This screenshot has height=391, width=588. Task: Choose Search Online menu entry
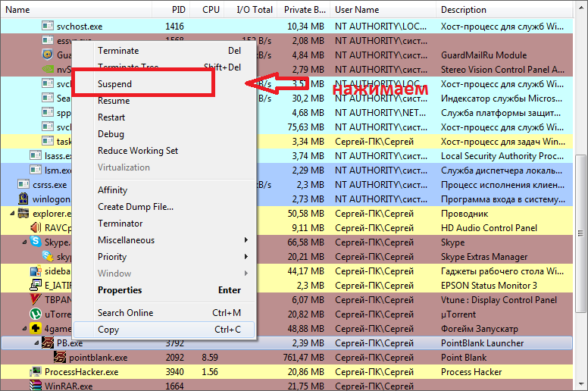click(165, 313)
